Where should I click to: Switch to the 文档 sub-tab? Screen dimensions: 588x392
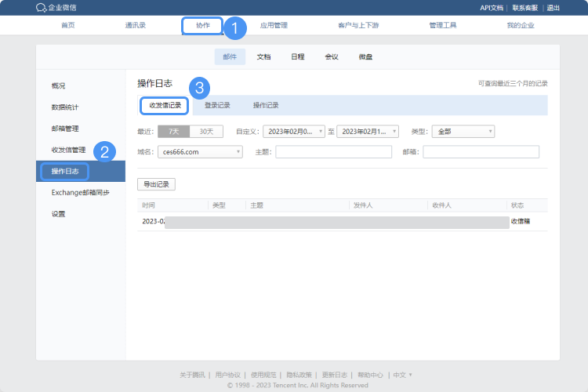(263, 56)
